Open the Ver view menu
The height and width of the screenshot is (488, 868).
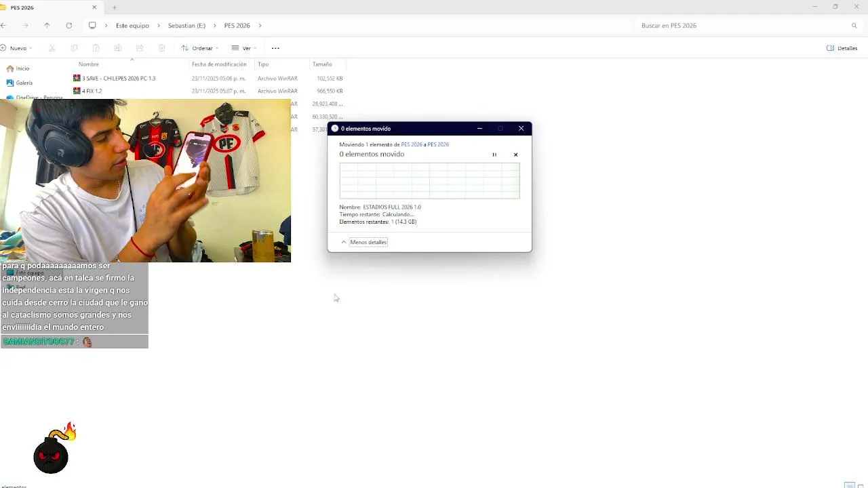(244, 48)
